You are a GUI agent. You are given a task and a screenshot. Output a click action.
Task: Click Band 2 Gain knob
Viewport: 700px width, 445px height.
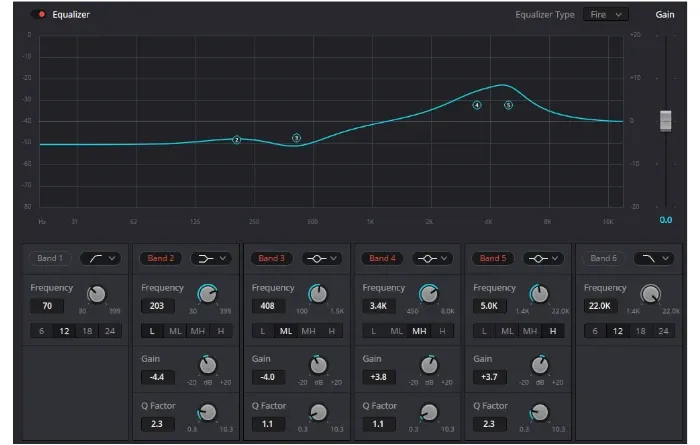pos(208,365)
